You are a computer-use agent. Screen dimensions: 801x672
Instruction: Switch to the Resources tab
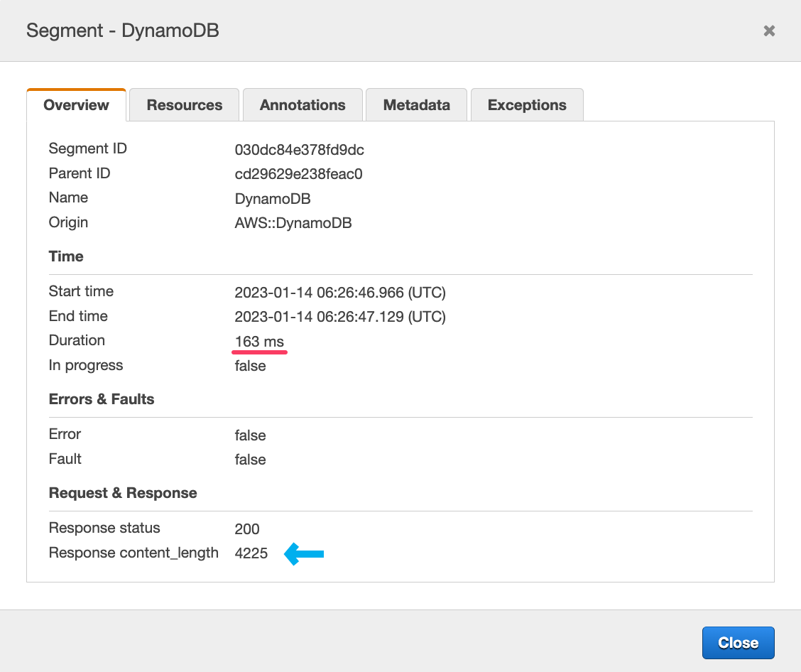(184, 104)
